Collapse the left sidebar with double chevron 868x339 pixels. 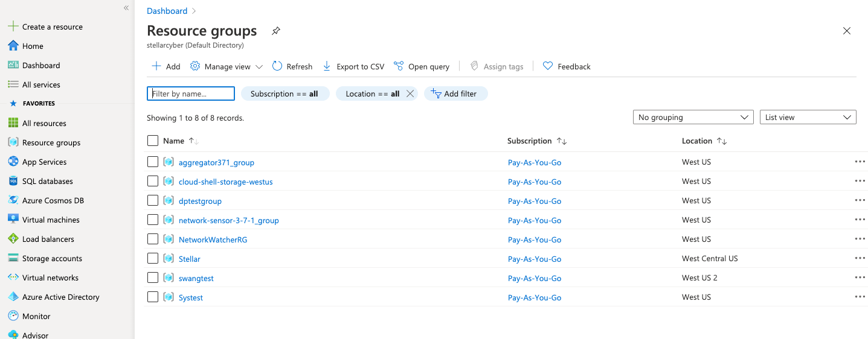click(x=126, y=8)
